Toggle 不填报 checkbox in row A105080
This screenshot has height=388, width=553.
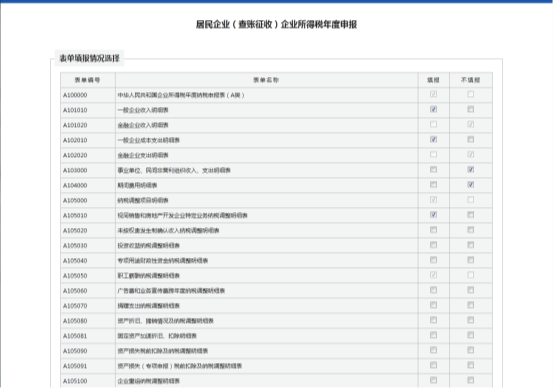pyautogui.click(x=470, y=320)
